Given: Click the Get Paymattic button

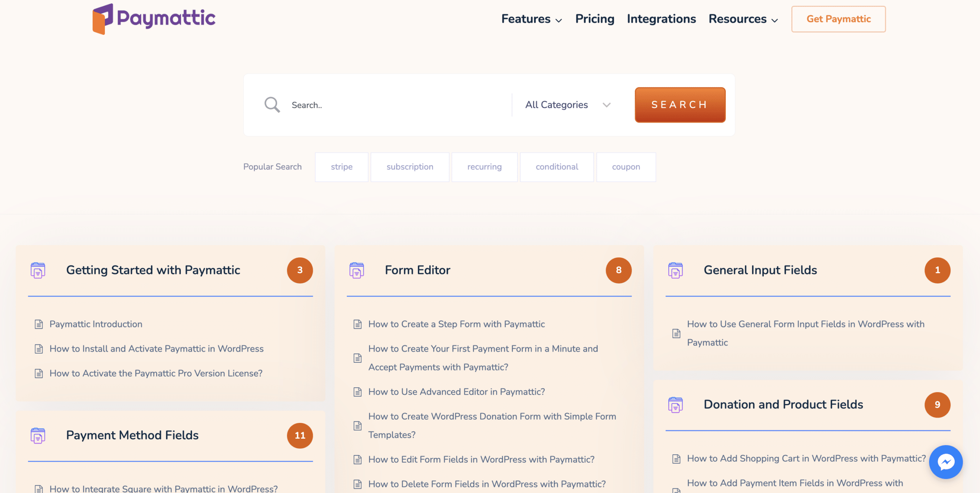Looking at the screenshot, I should tap(838, 19).
